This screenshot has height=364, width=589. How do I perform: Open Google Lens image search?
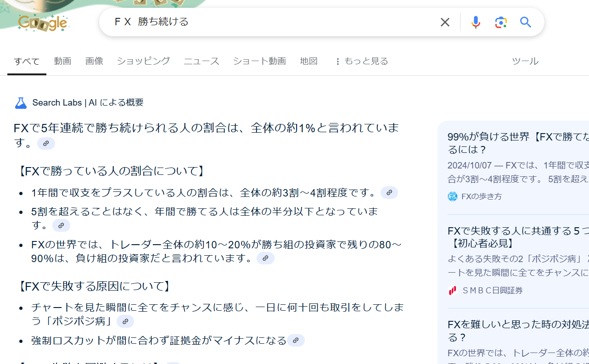click(500, 22)
